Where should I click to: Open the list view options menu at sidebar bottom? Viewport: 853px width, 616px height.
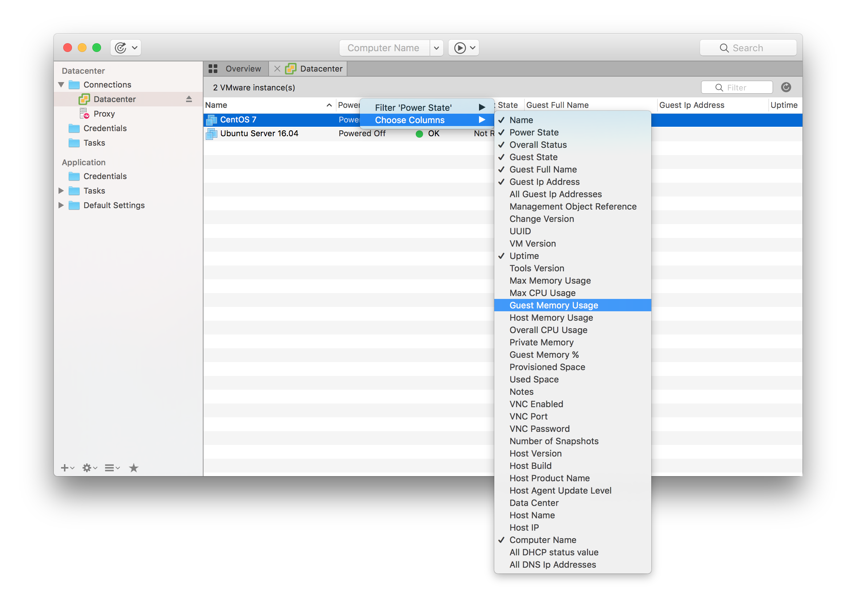[112, 468]
